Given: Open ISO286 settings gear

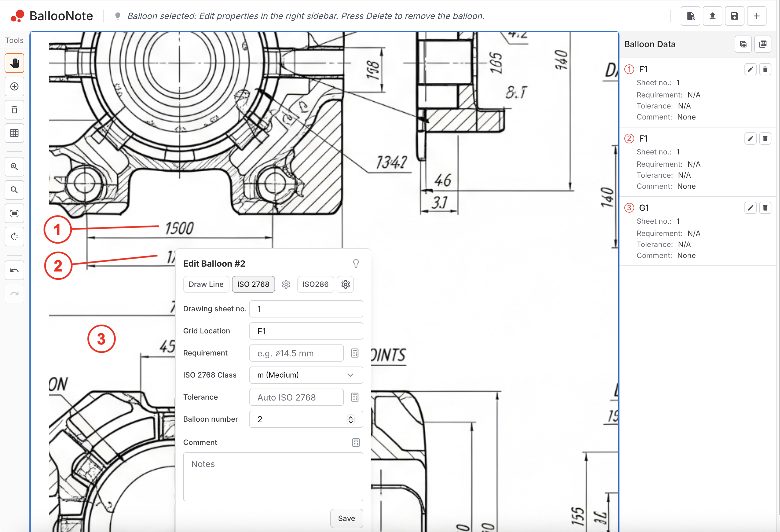Looking at the screenshot, I should (345, 285).
